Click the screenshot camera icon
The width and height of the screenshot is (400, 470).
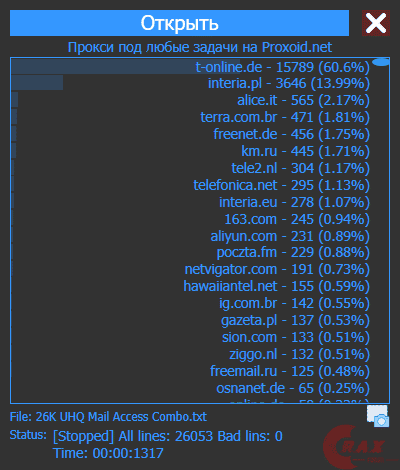point(378,416)
